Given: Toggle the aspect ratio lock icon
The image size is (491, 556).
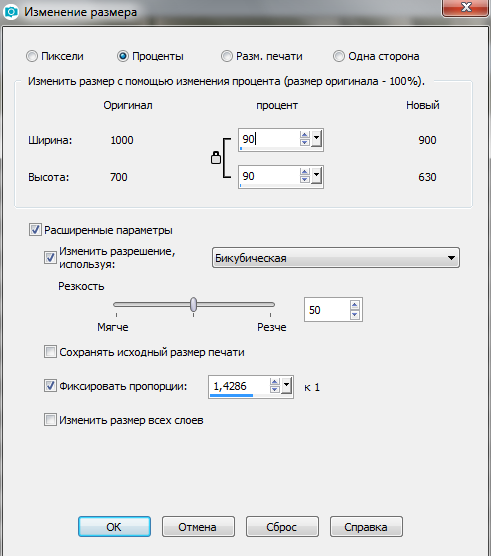Looking at the screenshot, I should point(216,157).
